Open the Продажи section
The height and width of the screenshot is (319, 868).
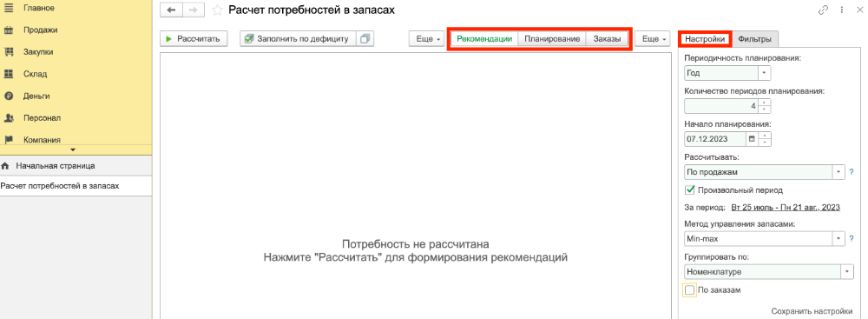[41, 30]
